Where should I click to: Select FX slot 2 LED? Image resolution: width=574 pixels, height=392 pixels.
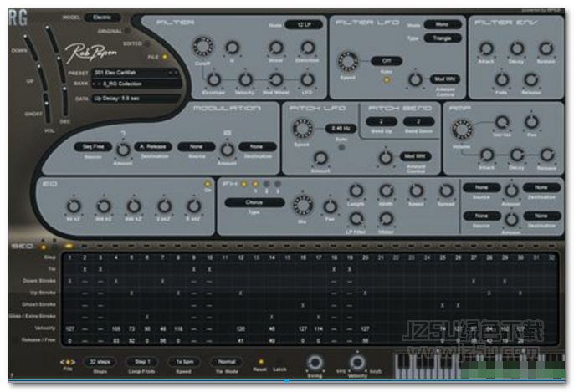tap(266, 184)
